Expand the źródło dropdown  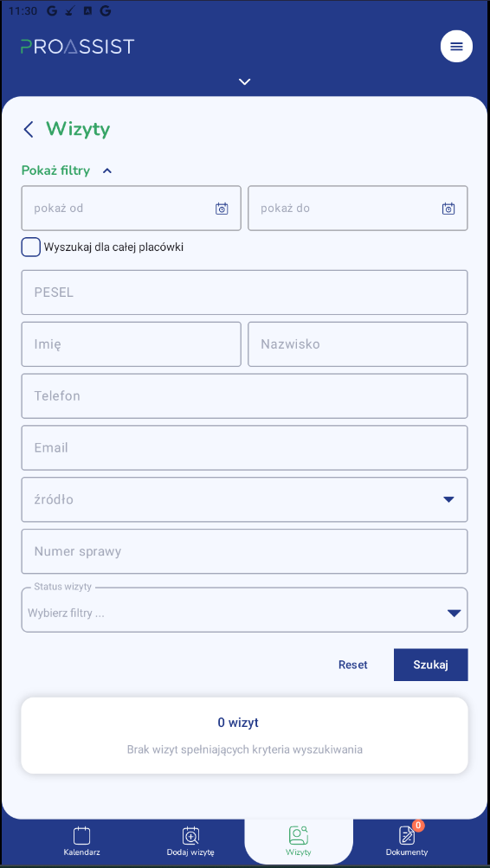click(x=245, y=500)
